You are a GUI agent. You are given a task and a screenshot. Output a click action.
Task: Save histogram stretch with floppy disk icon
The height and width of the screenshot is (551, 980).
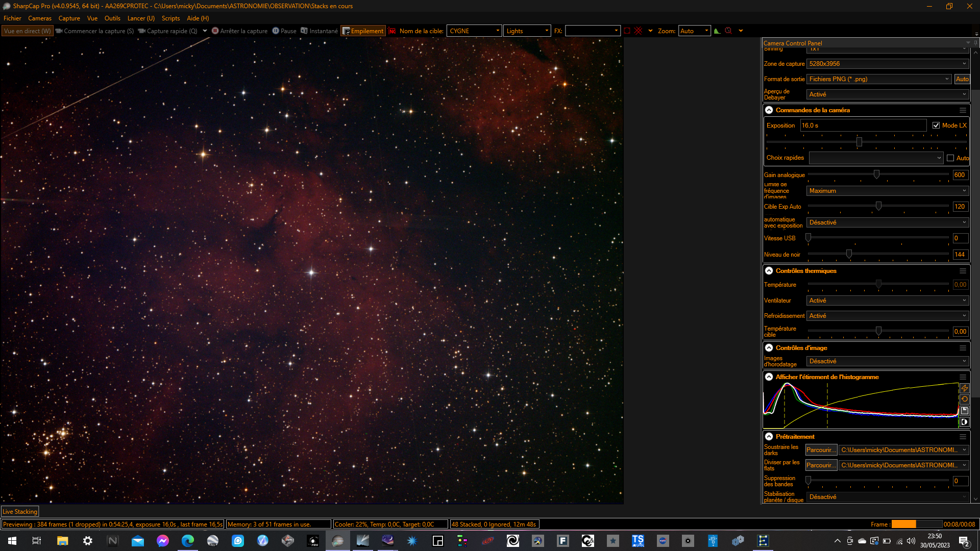tap(964, 411)
